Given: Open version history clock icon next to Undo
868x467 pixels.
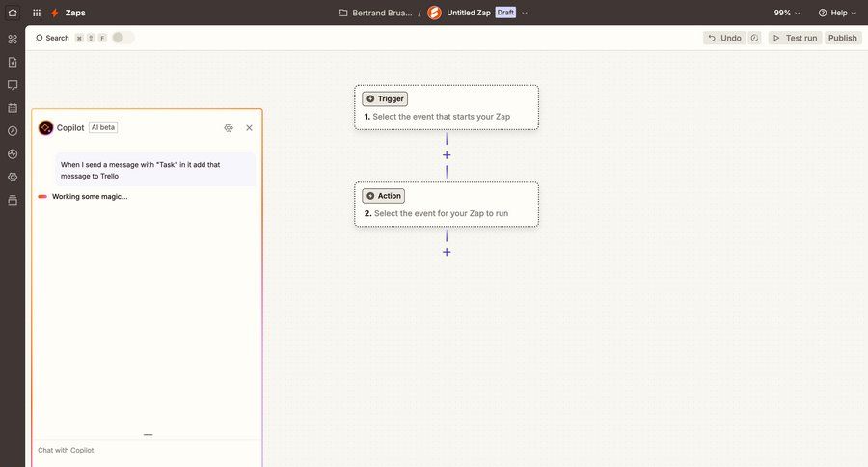Looking at the screenshot, I should click(754, 38).
